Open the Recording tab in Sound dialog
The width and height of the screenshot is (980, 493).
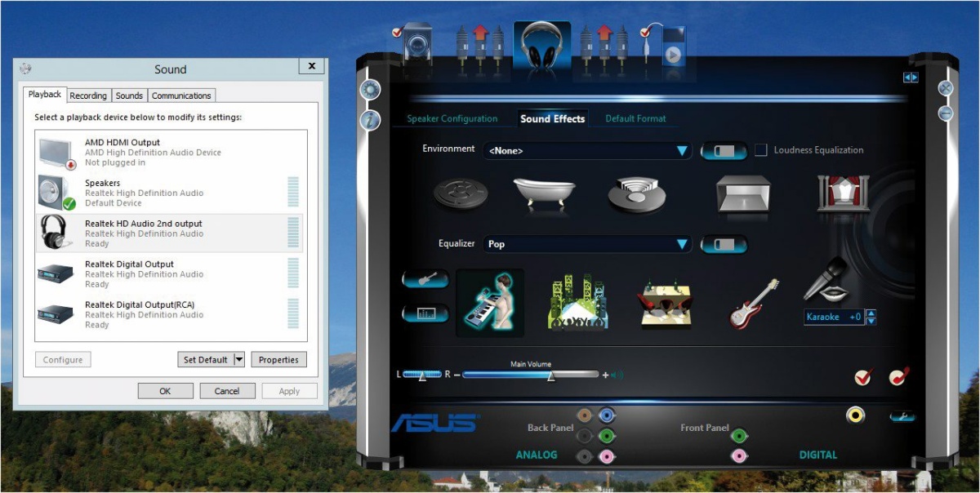88,95
